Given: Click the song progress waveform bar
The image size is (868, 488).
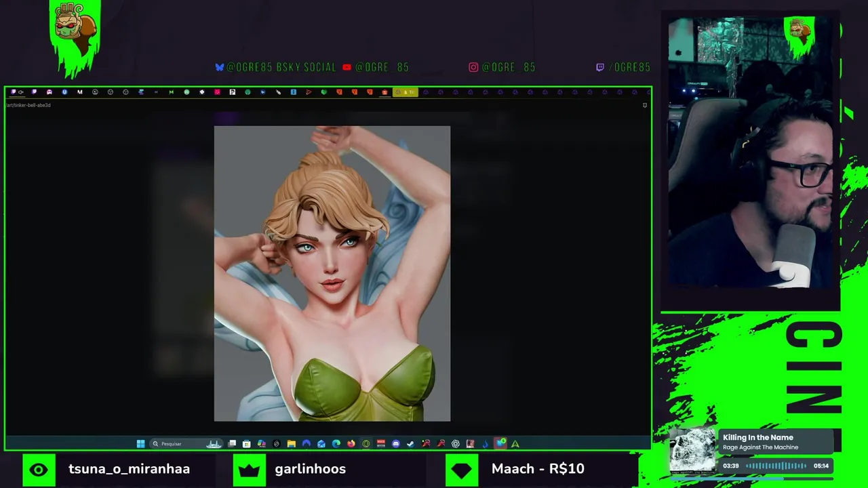Looking at the screenshot, I should [776, 466].
